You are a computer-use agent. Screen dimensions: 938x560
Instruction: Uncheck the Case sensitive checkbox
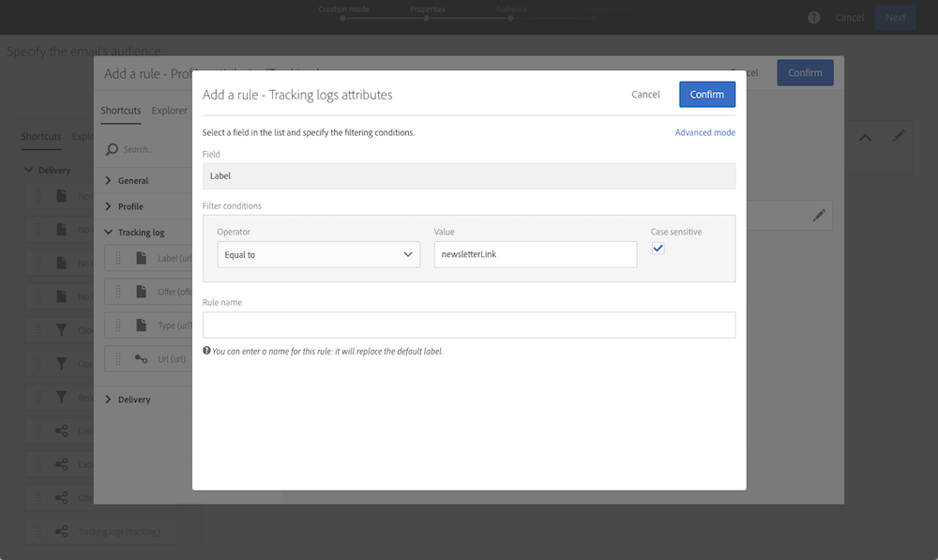pos(658,249)
